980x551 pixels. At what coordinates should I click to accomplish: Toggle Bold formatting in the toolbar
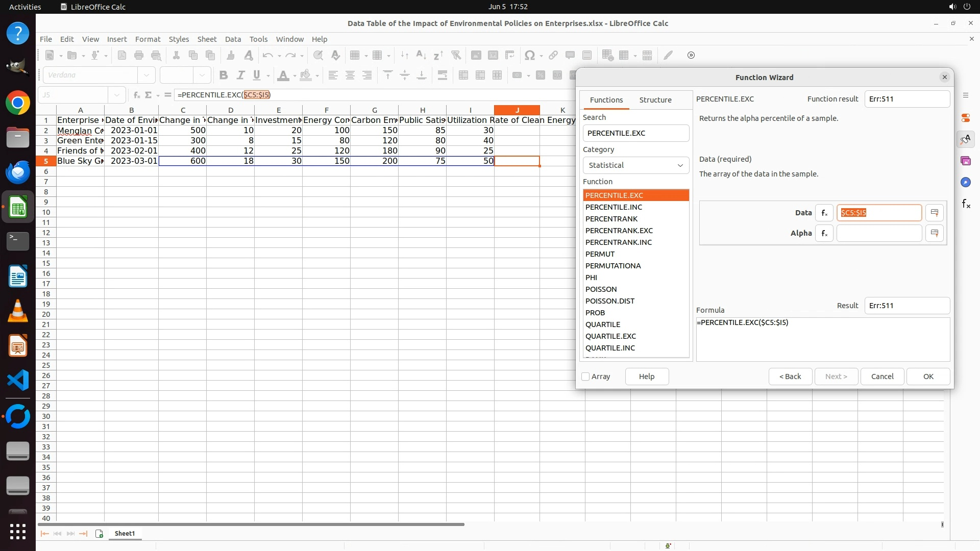pos(223,76)
